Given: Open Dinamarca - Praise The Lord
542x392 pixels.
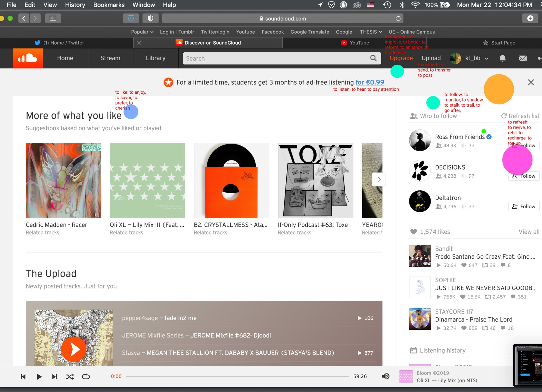Looking at the screenshot, I should [474, 319].
